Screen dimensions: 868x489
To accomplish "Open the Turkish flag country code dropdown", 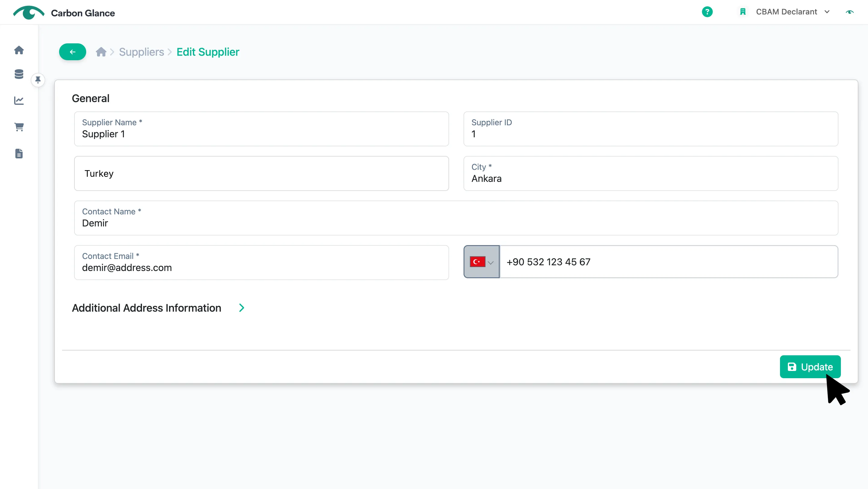I will (482, 261).
